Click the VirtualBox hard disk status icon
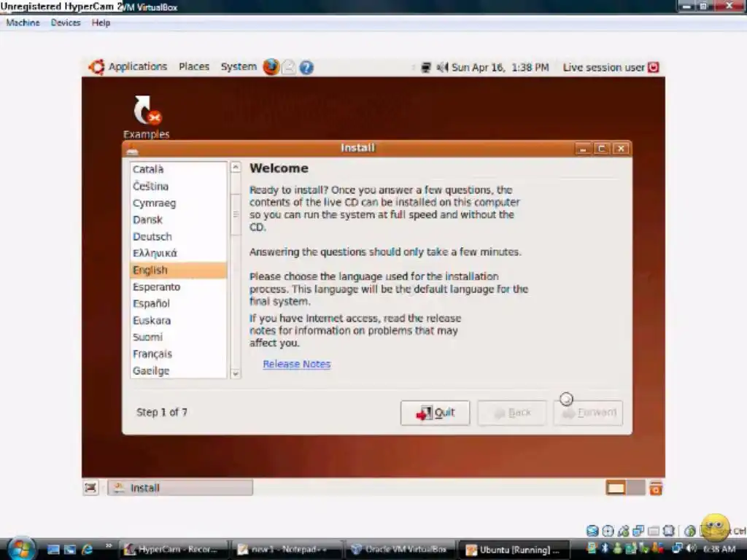 pos(592,531)
